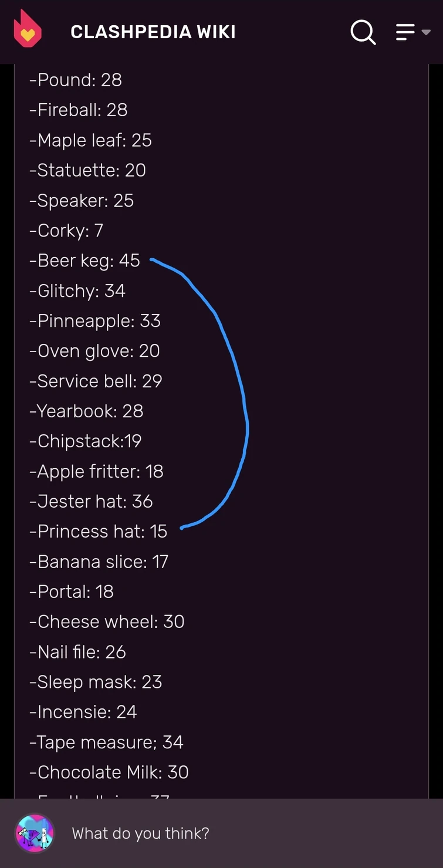Click the 'Maple leaf: 25' list item
443x868 pixels.
tap(90, 140)
